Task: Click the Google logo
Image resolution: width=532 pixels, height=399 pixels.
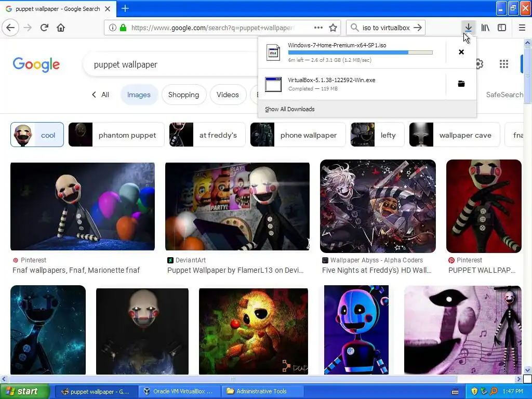Action: (36, 64)
